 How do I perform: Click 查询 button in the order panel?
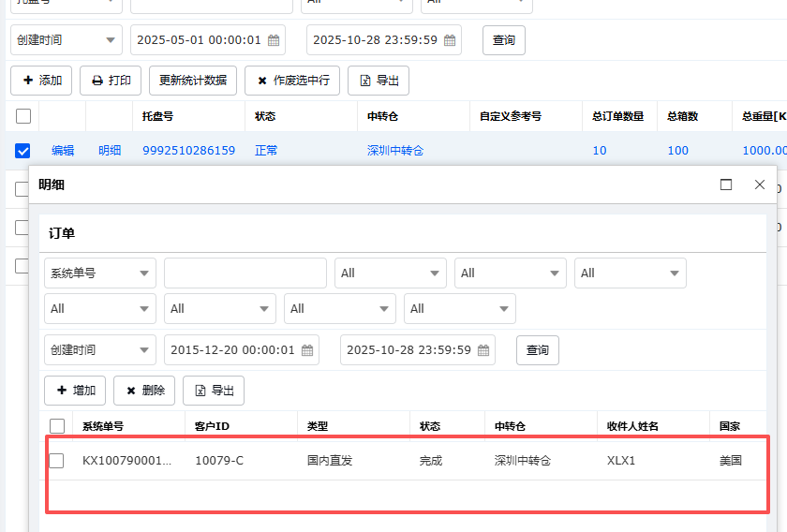[x=538, y=350]
